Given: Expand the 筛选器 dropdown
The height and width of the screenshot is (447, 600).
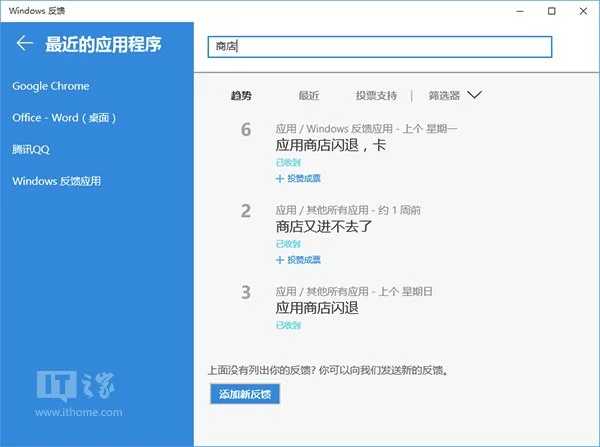Looking at the screenshot, I should click(455, 96).
